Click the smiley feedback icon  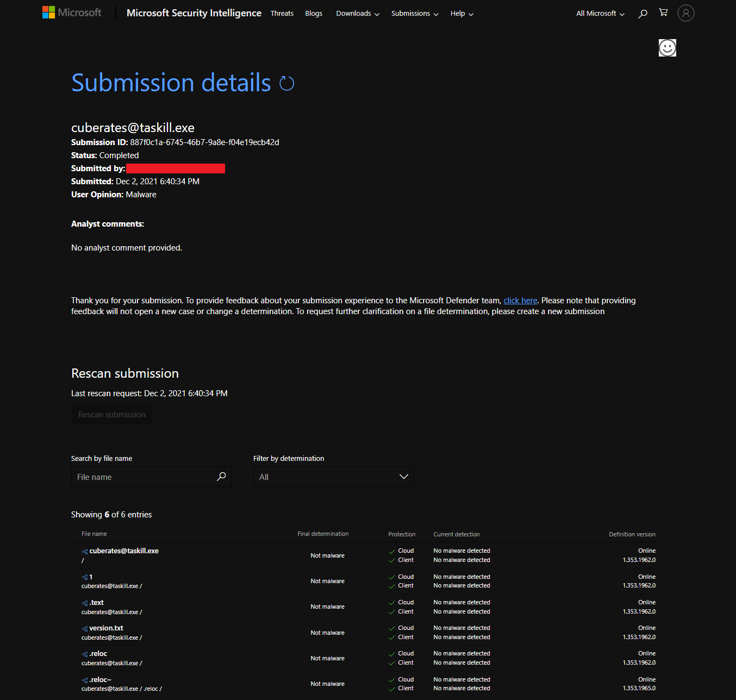[x=667, y=48]
